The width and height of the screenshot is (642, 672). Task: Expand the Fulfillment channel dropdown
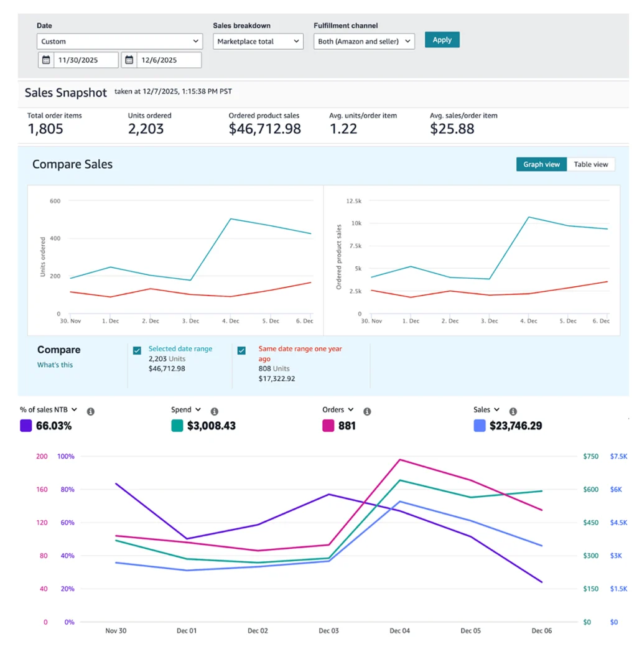364,42
